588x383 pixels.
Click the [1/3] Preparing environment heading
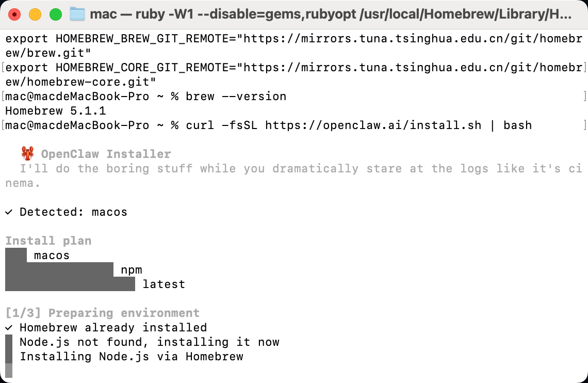(102, 313)
